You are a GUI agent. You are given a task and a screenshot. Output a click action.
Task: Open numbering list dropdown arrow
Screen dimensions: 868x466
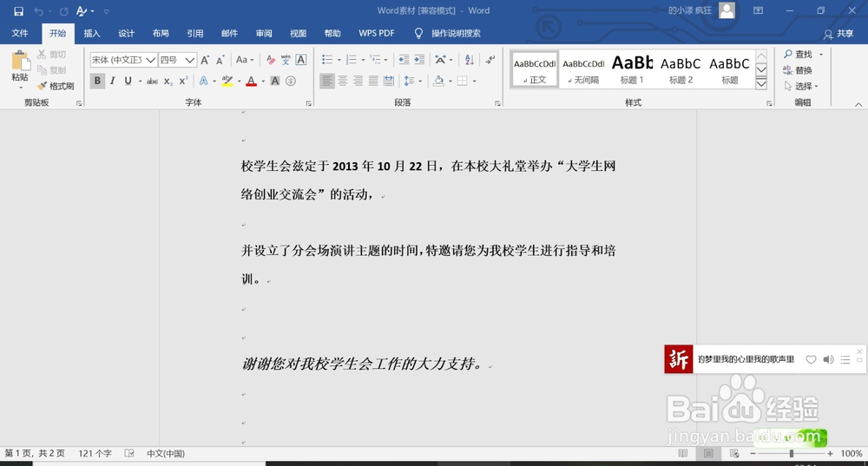[363, 60]
